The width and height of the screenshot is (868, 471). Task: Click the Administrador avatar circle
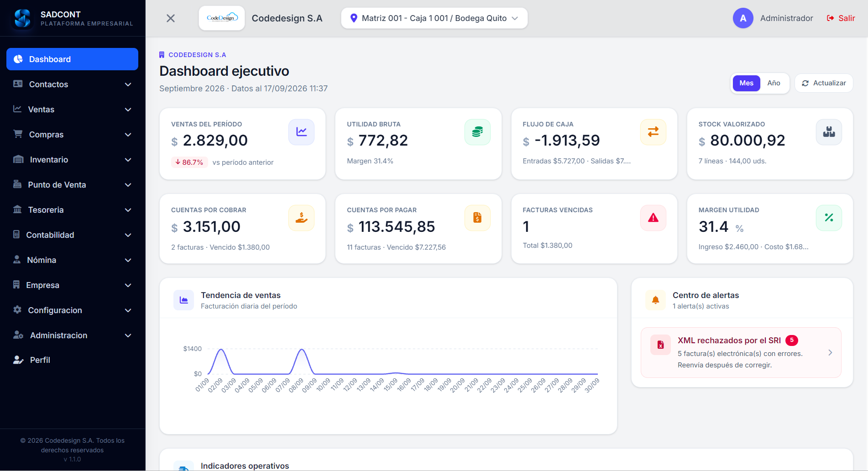click(x=743, y=18)
